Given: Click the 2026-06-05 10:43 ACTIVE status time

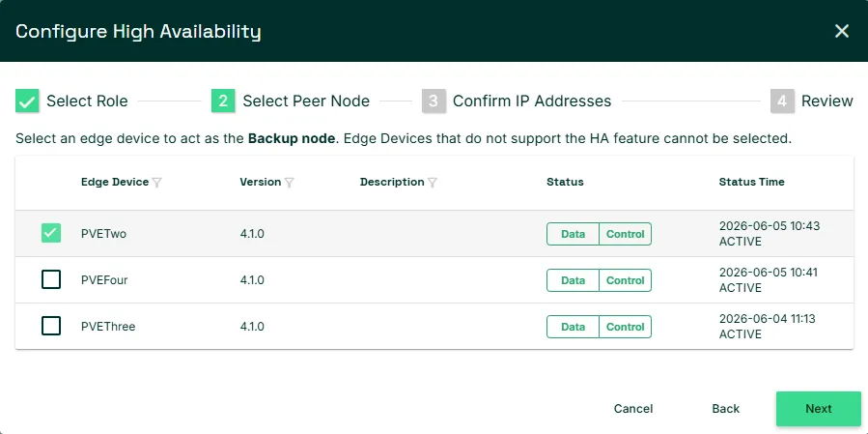Looking at the screenshot, I should (x=770, y=233).
